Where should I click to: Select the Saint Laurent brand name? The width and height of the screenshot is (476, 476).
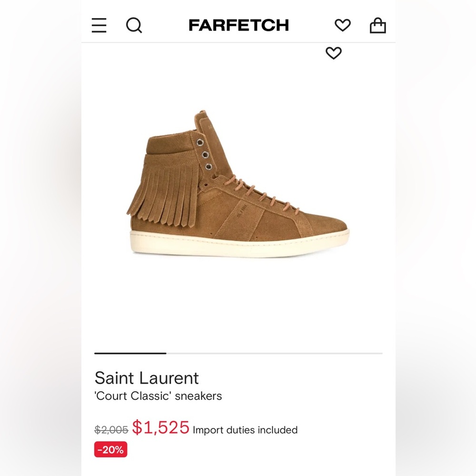point(147,378)
